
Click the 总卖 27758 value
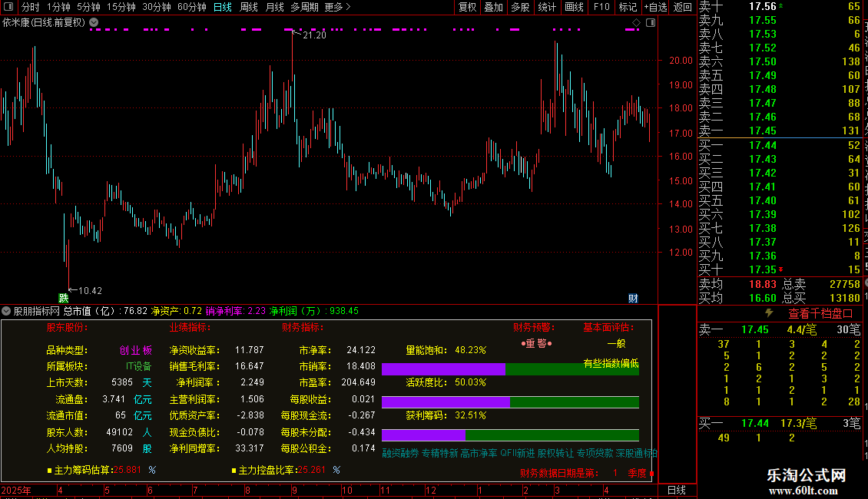coord(845,284)
